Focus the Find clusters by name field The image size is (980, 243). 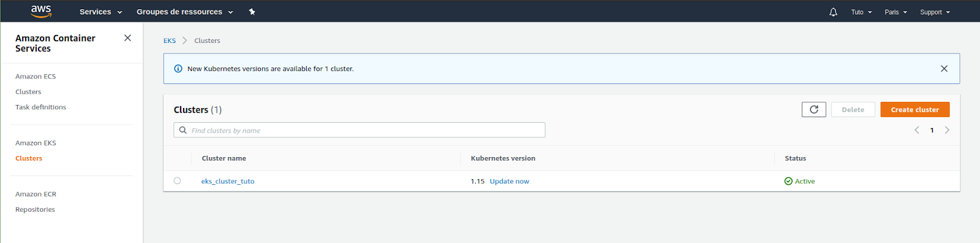[360, 130]
